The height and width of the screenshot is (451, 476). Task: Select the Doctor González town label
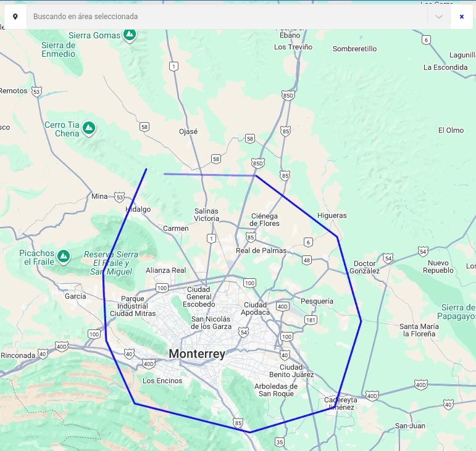364,267
